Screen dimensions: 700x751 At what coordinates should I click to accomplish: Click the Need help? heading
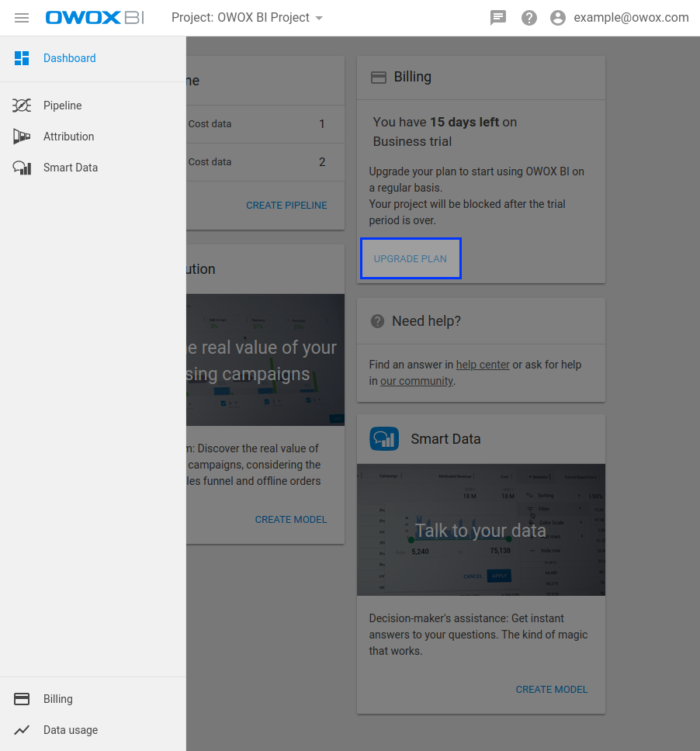point(426,321)
